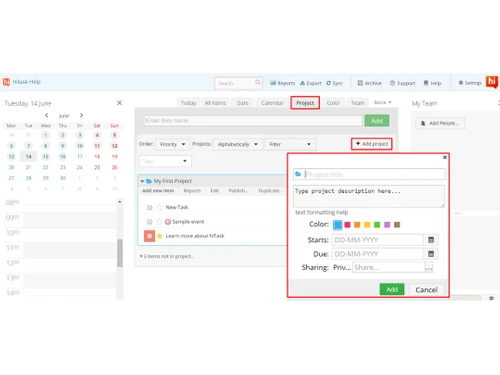
Task: Open Projects Alphabetically dropdown
Action: tap(237, 144)
